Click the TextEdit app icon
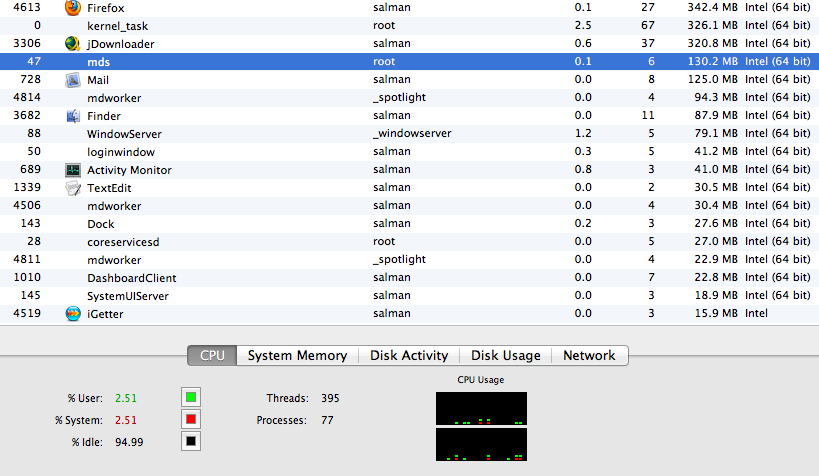This screenshot has height=476, width=819. 73,188
